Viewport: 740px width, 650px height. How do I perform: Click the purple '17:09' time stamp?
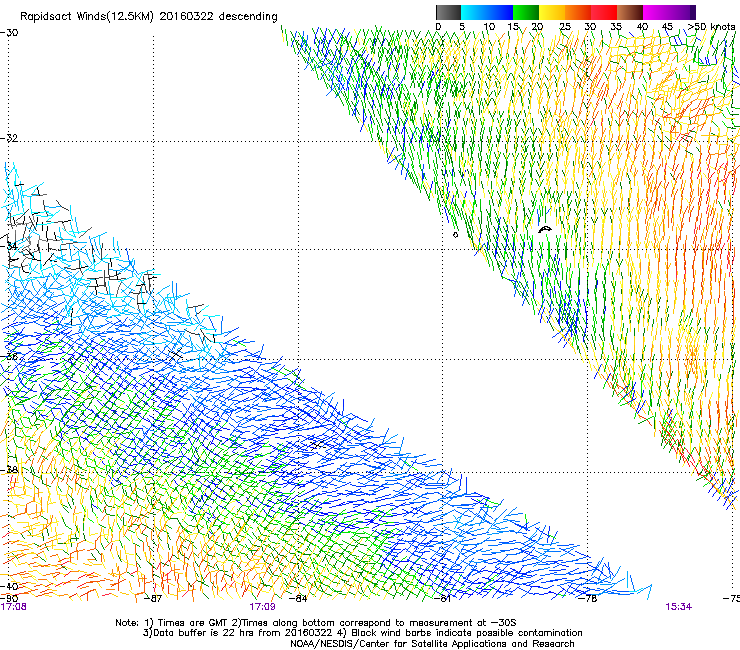[x=262, y=607]
